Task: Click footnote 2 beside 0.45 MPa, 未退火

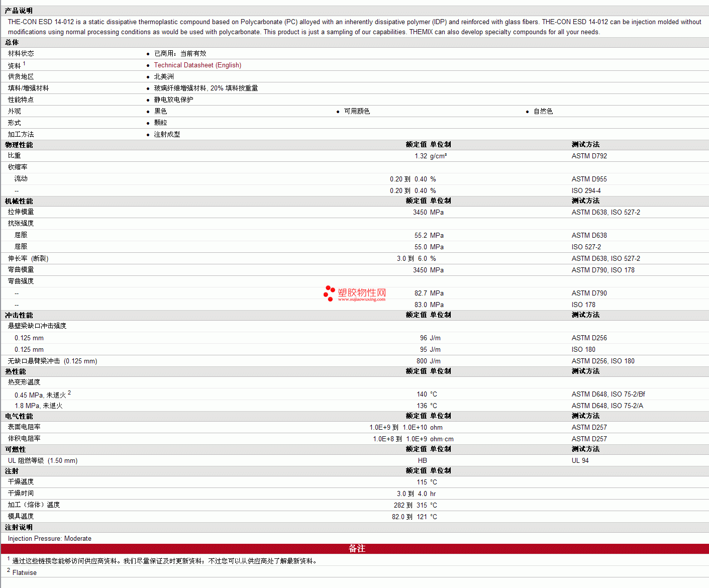Action: pos(69,393)
